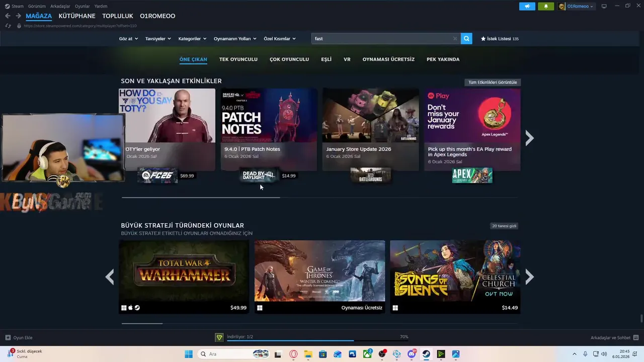Open File Explorer from the taskbar
644x362 pixels.
click(x=308, y=354)
